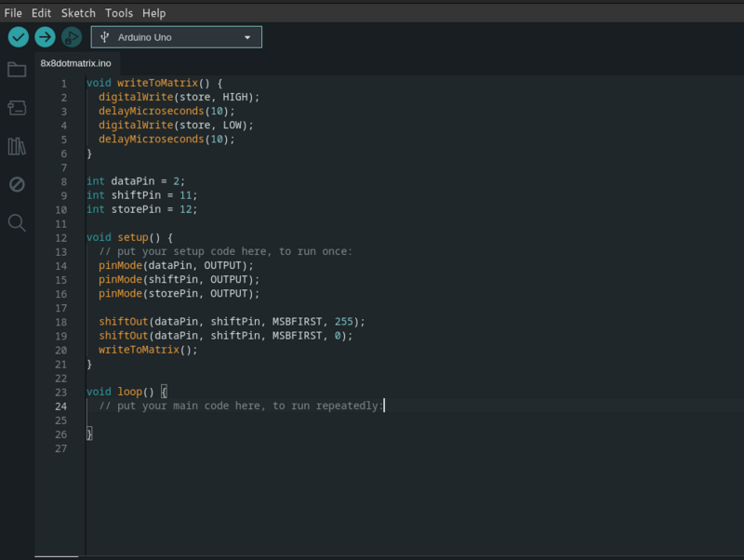Open the Debug sidebar panel icon

(17, 184)
